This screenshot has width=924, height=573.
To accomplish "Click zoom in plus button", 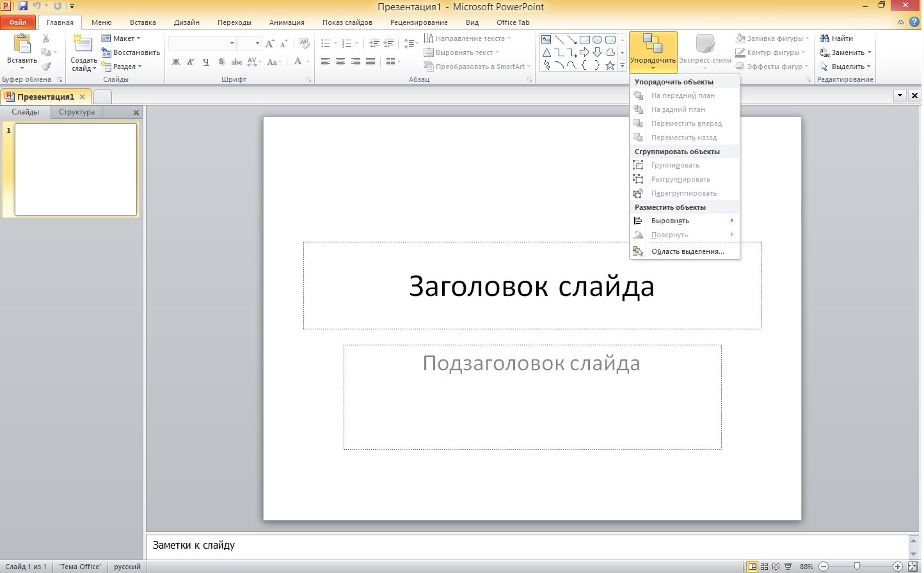I will (x=898, y=567).
